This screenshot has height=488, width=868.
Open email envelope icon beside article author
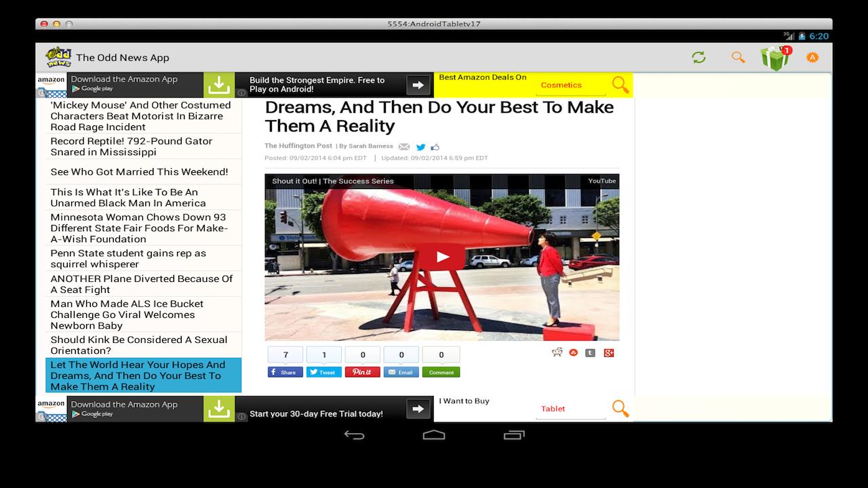click(x=403, y=146)
